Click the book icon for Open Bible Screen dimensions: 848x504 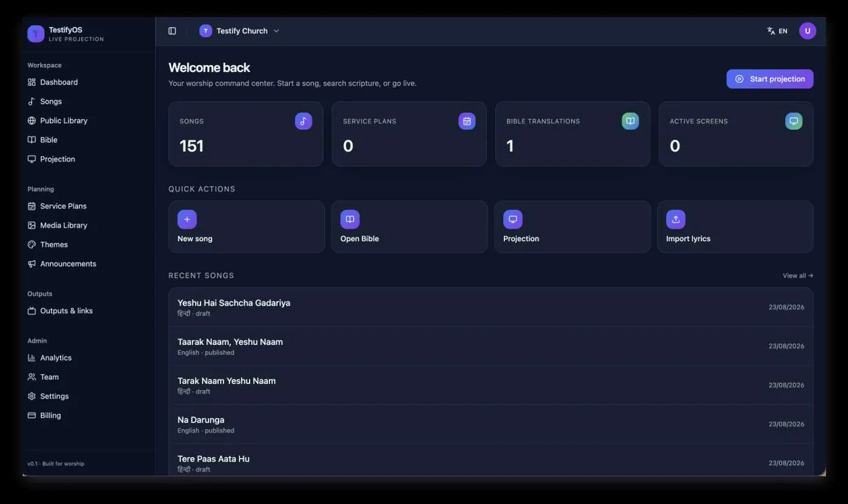(x=350, y=219)
